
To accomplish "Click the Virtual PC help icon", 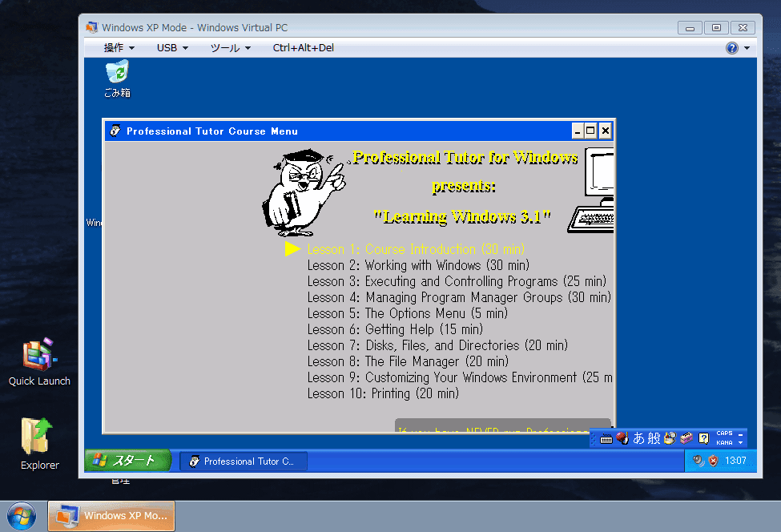I will (x=731, y=48).
